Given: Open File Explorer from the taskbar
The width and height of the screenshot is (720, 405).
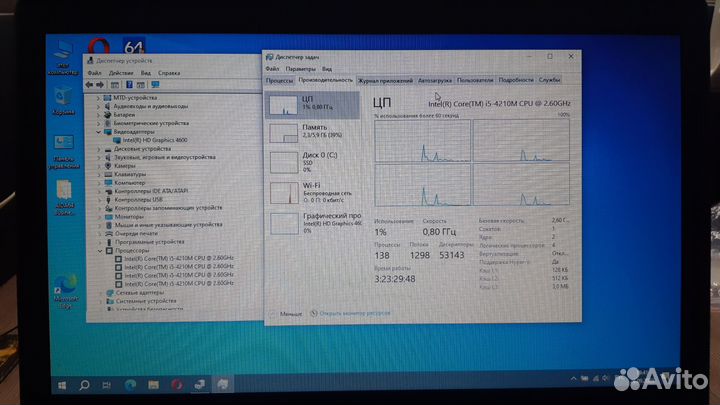Looking at the screenshot, I should click(153, 385).
